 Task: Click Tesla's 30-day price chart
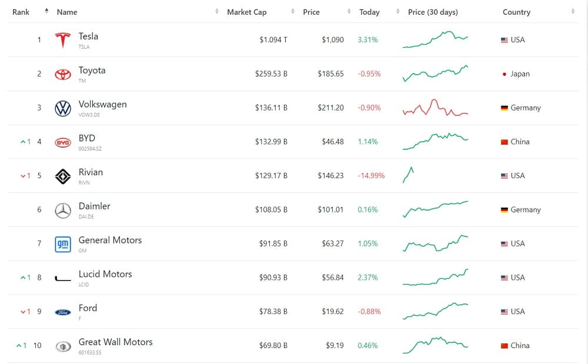[x=435, y=39]
